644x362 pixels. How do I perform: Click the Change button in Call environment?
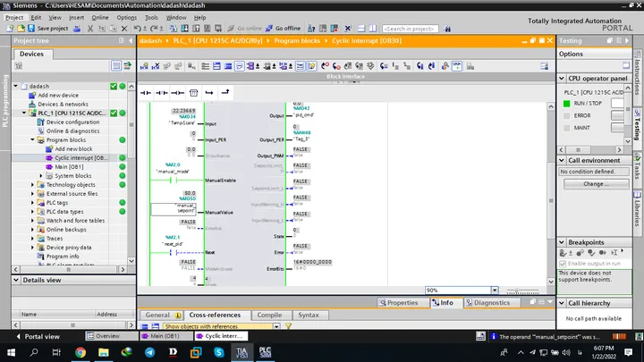pyautogui.click(x=596, y=184)
